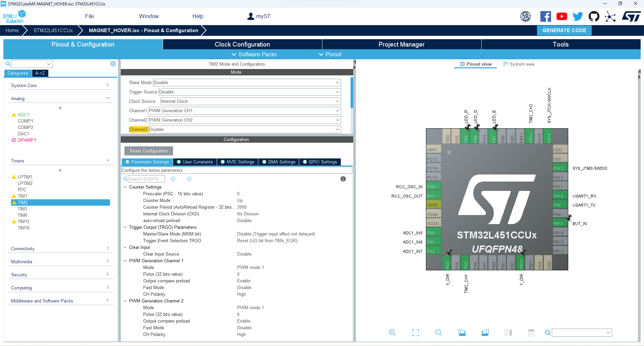Open the User Constants tab
This screenshot has width=644, height=346.
pyautogui.click(x=195, y=162)
